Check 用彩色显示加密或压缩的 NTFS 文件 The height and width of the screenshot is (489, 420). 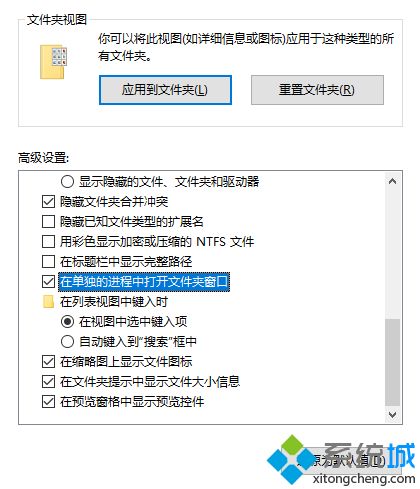49,242
